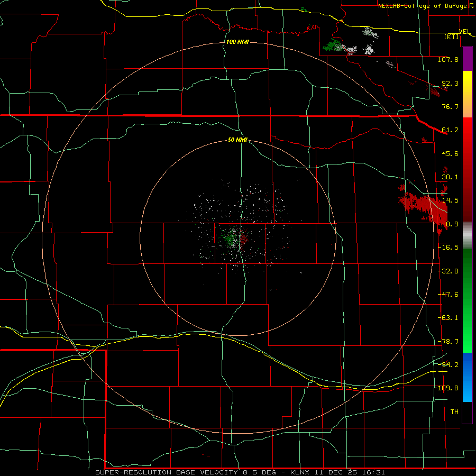Click the 50 NMI range ring label
The width and height of the screenshot is (476, 476).
pyautogui.click(x=237, y=140)
